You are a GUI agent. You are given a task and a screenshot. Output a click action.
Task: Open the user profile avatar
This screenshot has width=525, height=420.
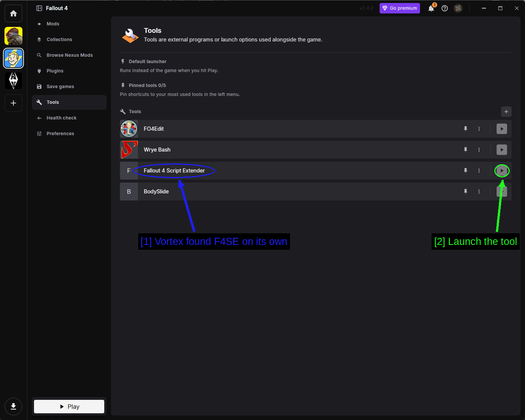tap(458, 8)
